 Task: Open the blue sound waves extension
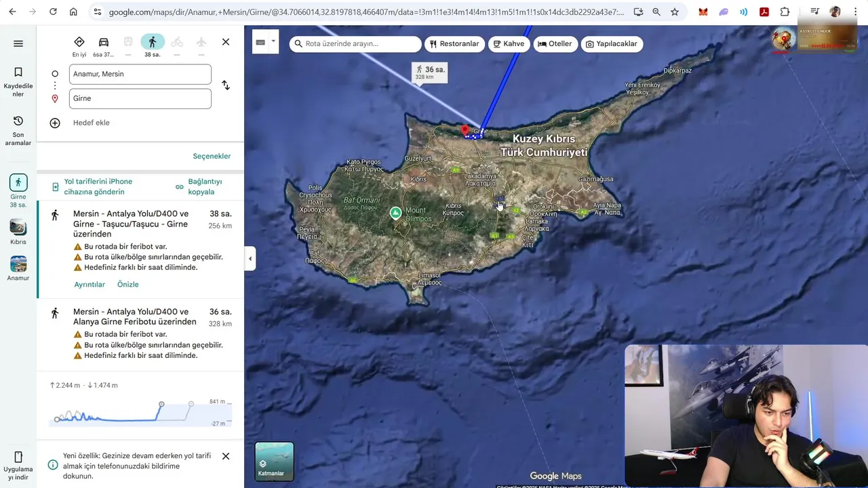pyautogui.click(x=744, y=12)
